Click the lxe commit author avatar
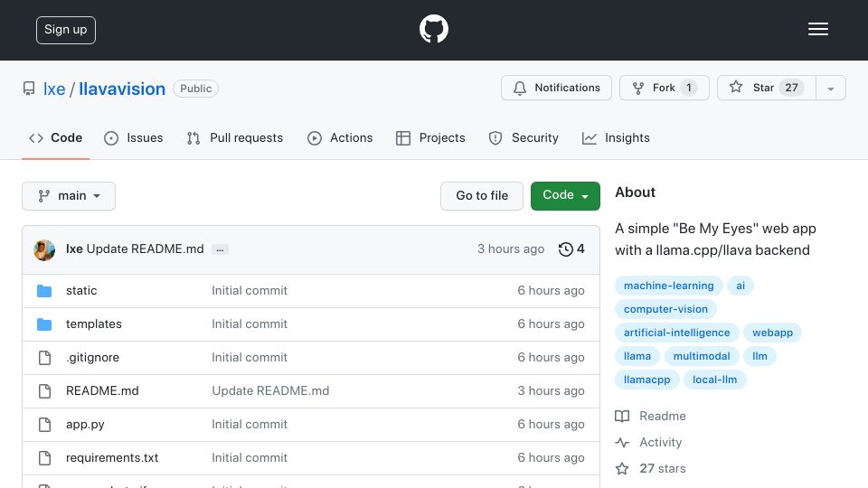868x488 pixels. click(44, 249)
